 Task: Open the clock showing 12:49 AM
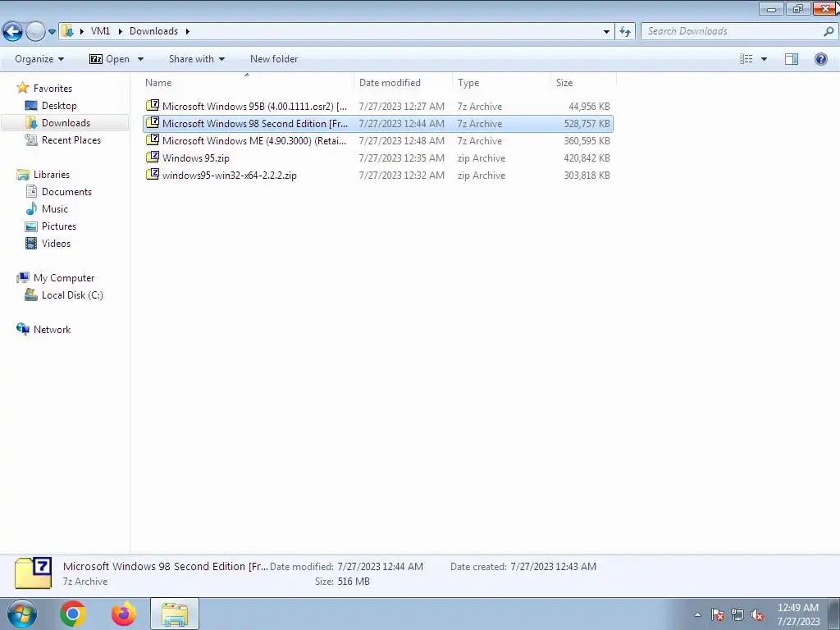(798, 614)
